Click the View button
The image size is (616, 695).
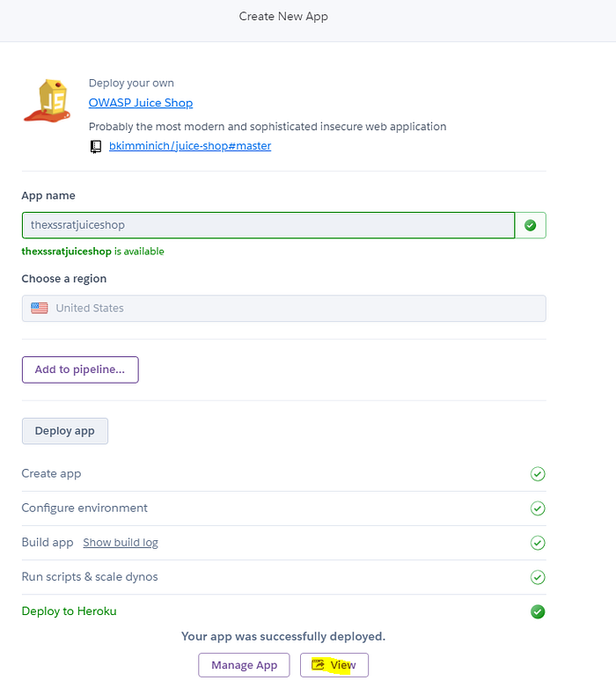click(334, 665)
